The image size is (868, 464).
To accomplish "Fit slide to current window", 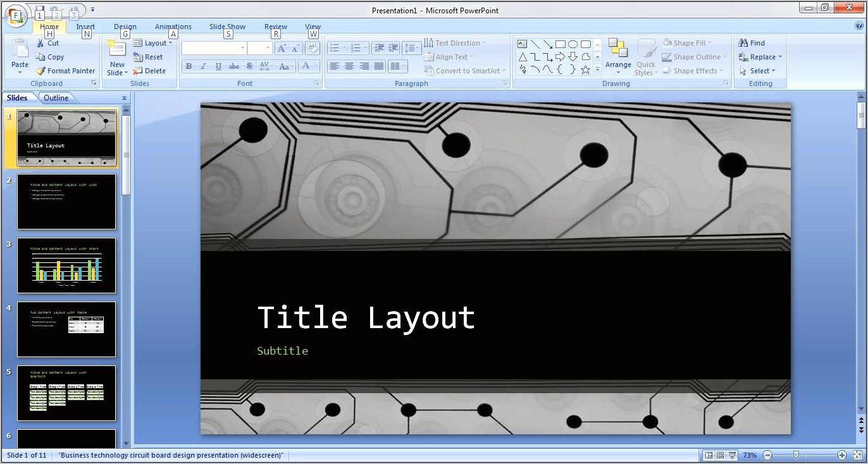I will click(857, 455).
